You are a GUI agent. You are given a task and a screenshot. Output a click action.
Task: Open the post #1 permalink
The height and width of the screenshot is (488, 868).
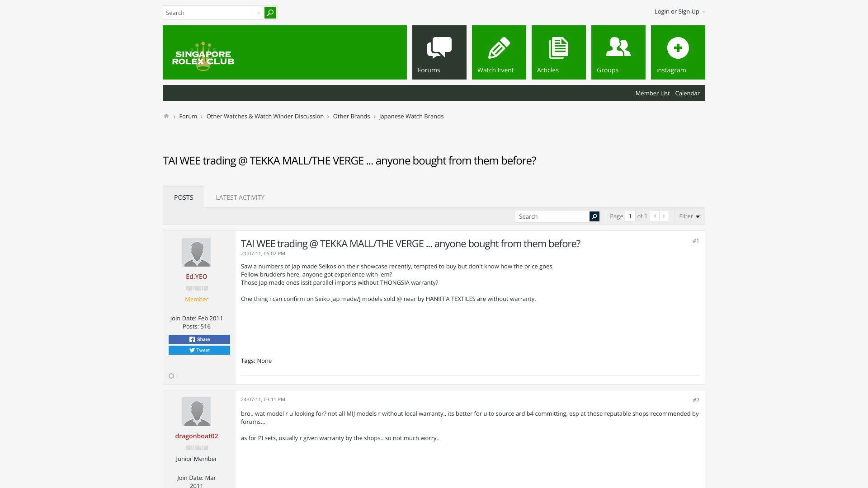[696, 241]
